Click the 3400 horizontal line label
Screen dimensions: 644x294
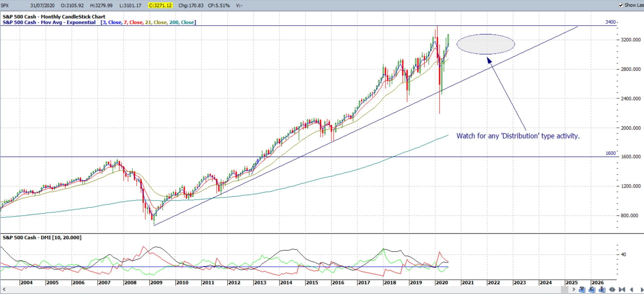[x=610, y=22]
